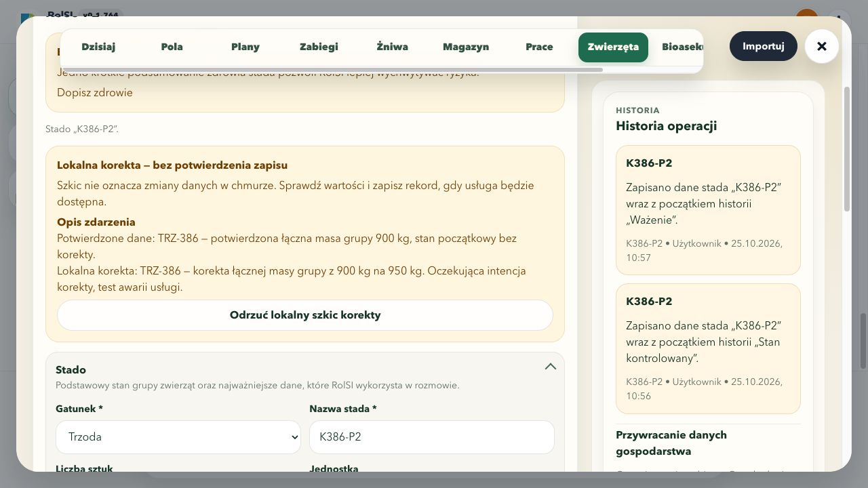Screen dimensions: 868x488
Task: Click Przywracanie danych gospodarstwa heading
Action: 671,443
